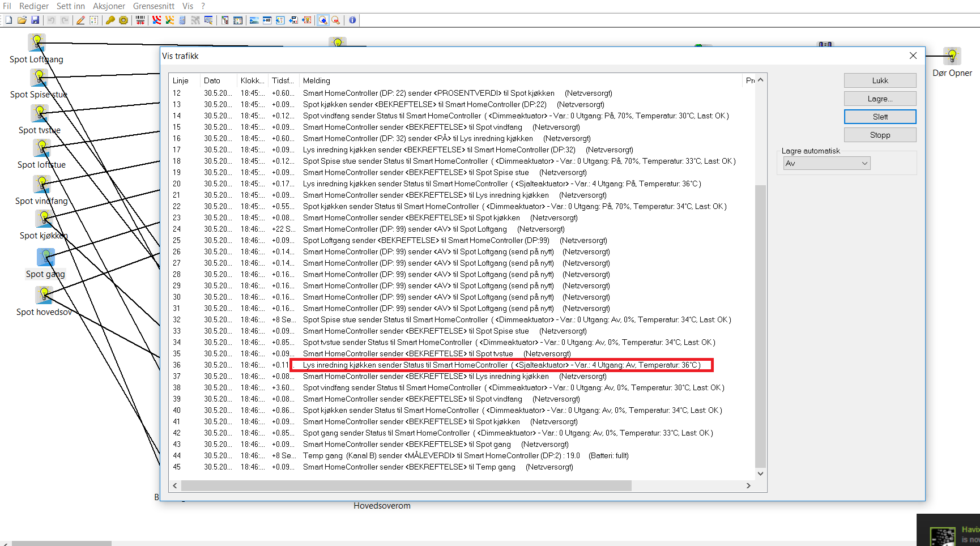Click the New file icon in toolbar

coord(8,20)
